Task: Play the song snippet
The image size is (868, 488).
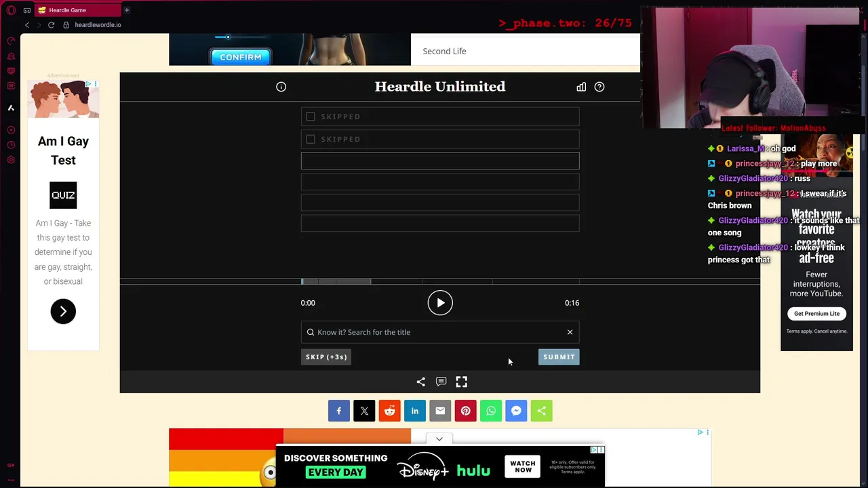Action: click(x=440, y=303)
